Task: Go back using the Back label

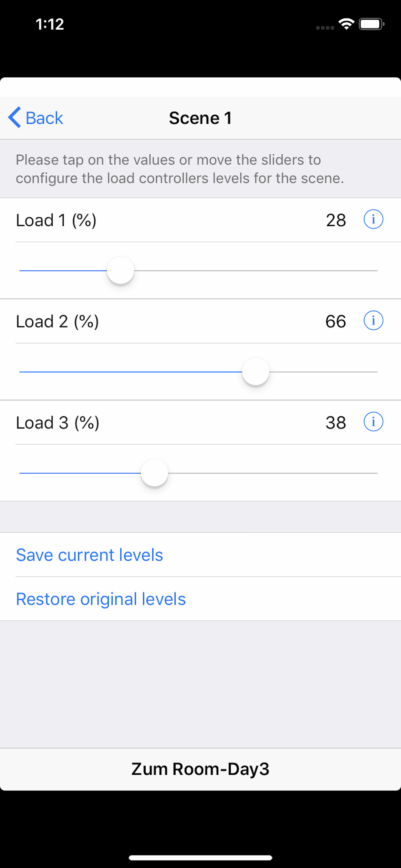Action: point(44,118)
